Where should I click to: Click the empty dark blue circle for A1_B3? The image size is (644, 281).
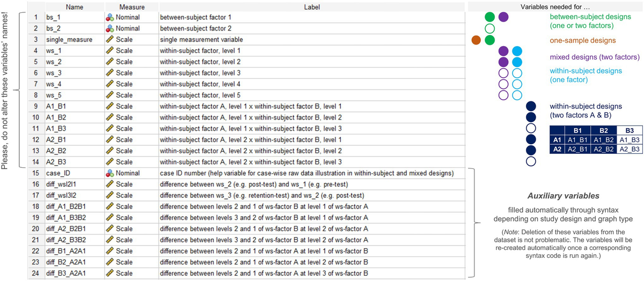(x=531, y=128)
